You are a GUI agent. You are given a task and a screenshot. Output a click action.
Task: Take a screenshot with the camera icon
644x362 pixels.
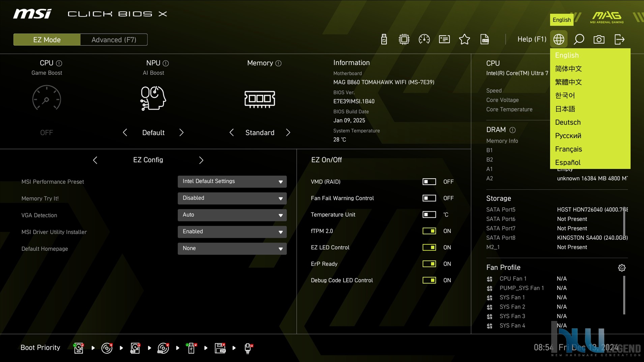coord(599,39)
